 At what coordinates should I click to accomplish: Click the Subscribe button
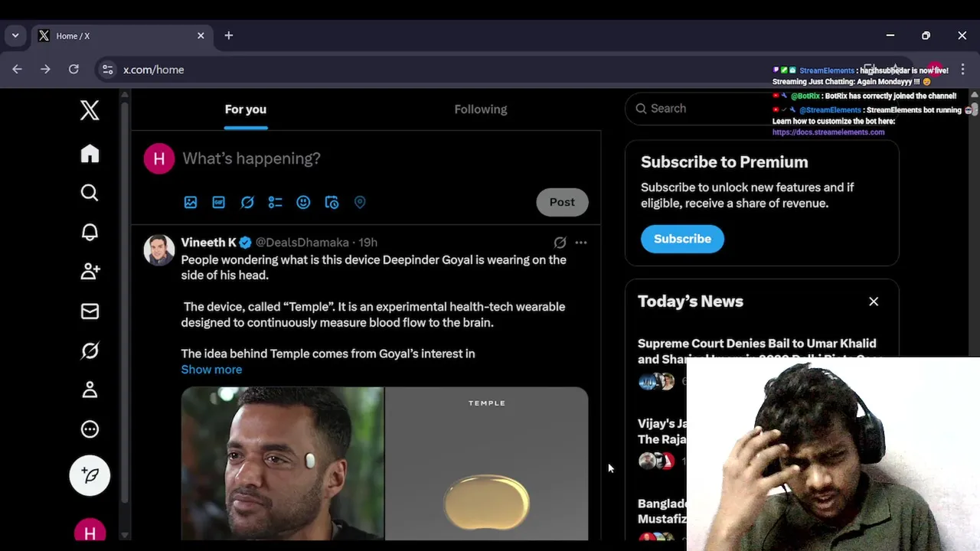click(x=682, y=239)
